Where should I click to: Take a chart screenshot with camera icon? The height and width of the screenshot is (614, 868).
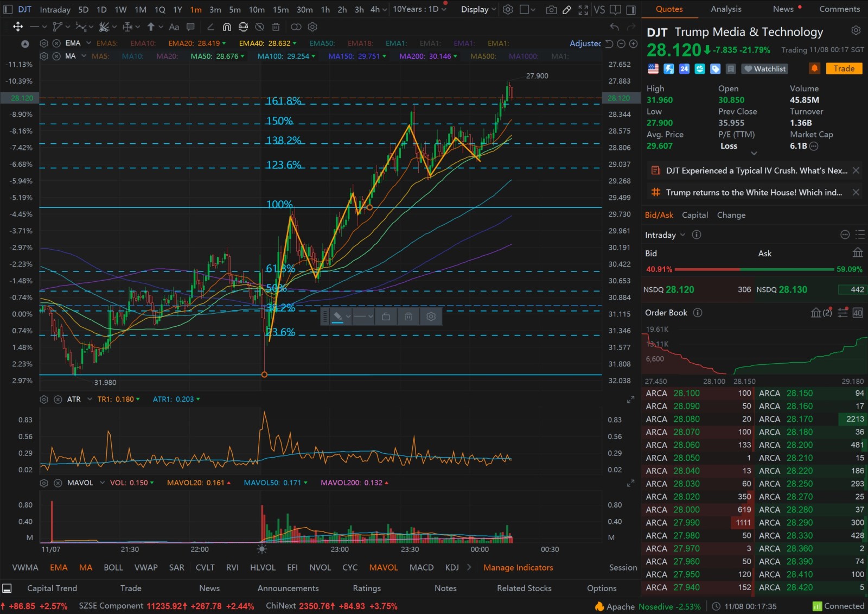click(551, 9)
